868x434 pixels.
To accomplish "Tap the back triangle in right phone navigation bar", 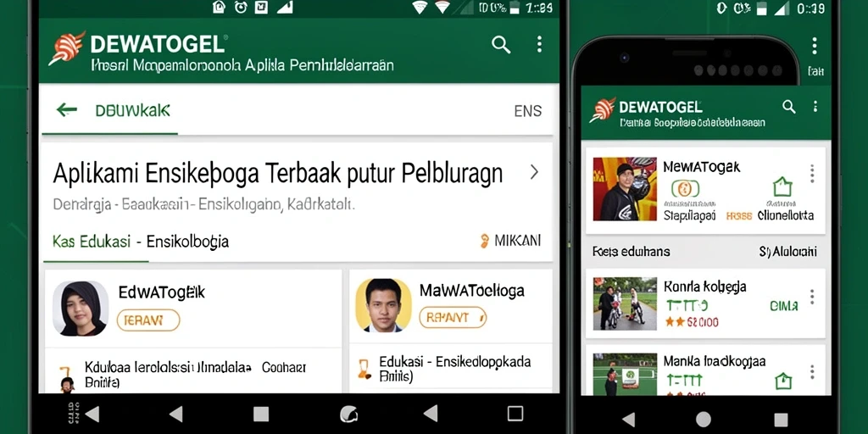I will tap(629, 419).
